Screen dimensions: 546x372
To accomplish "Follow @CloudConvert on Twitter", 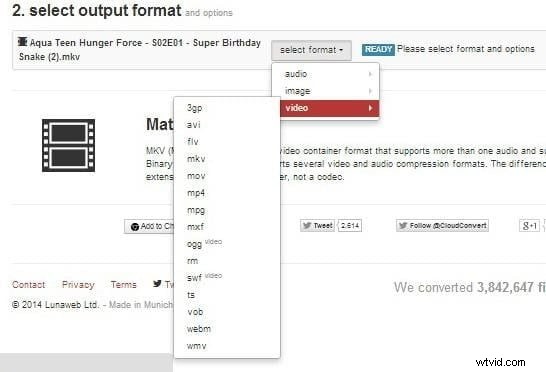I will tap(442, 226).
